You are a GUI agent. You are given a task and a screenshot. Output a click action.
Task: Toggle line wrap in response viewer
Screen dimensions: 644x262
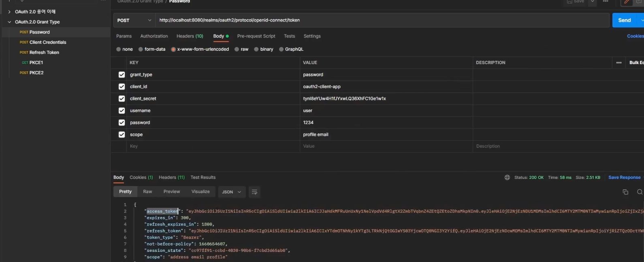[x=254, y=192]
